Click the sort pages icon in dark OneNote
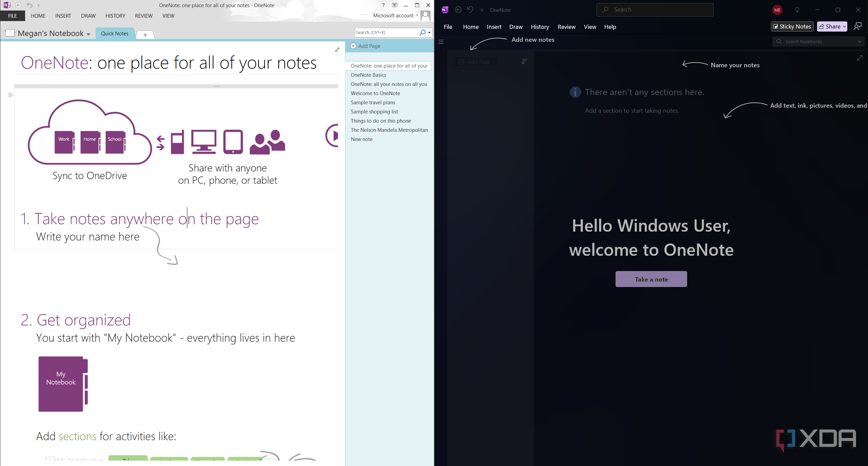Screen dimensions: 868x466 [x=524, y=61]
